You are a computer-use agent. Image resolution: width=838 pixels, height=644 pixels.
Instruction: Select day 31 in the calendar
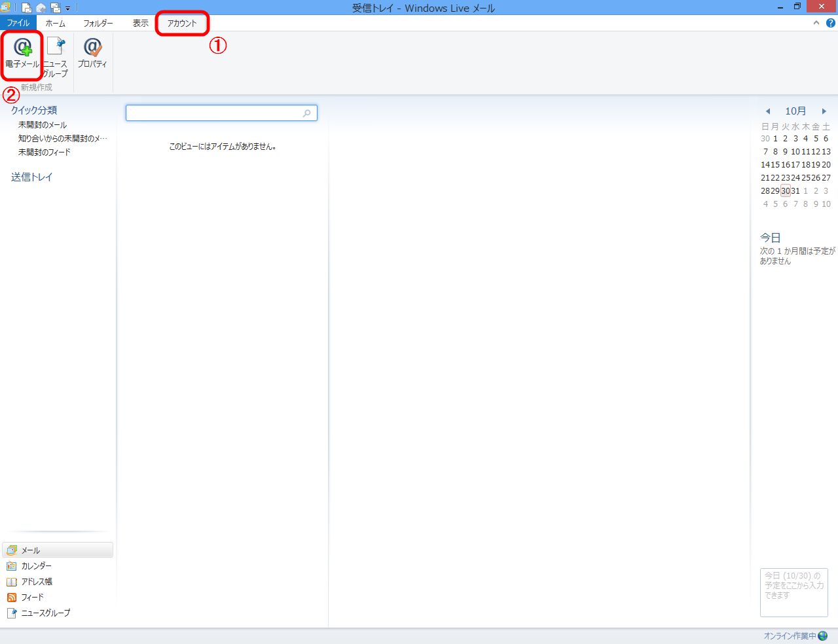pos(795,190)
